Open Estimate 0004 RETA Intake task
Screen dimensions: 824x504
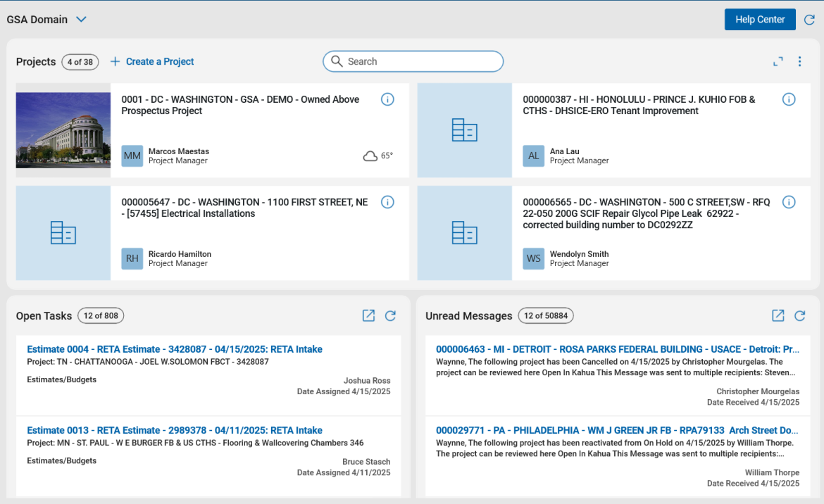click(x=173, y=348)
